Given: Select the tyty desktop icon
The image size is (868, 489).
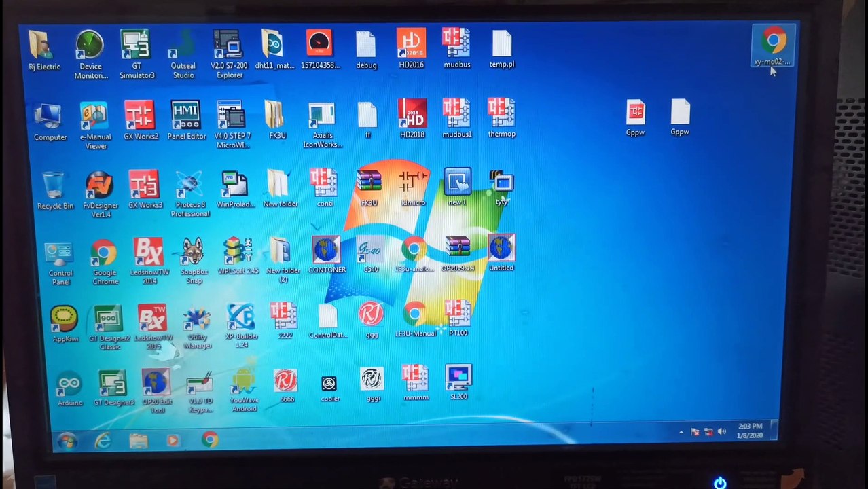Looking at the screenshot, I should click(501, 187).
